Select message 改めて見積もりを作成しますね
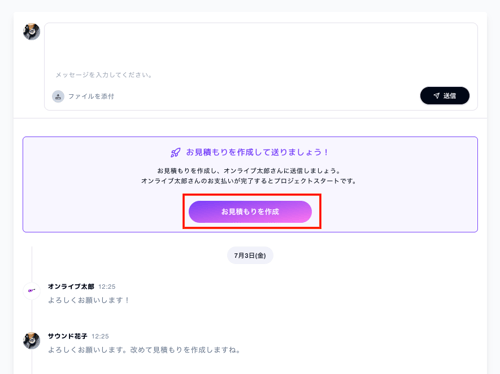500x374 pixels. (x=185, y=350)
